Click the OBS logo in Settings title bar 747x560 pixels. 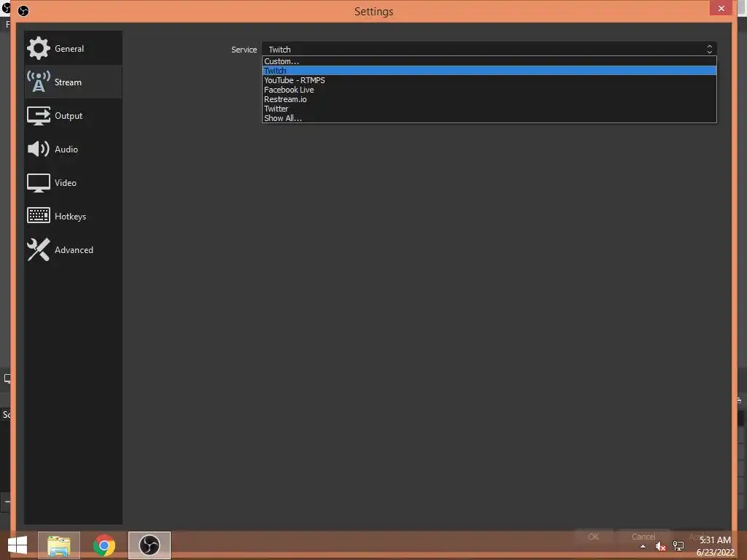(23, 10)
